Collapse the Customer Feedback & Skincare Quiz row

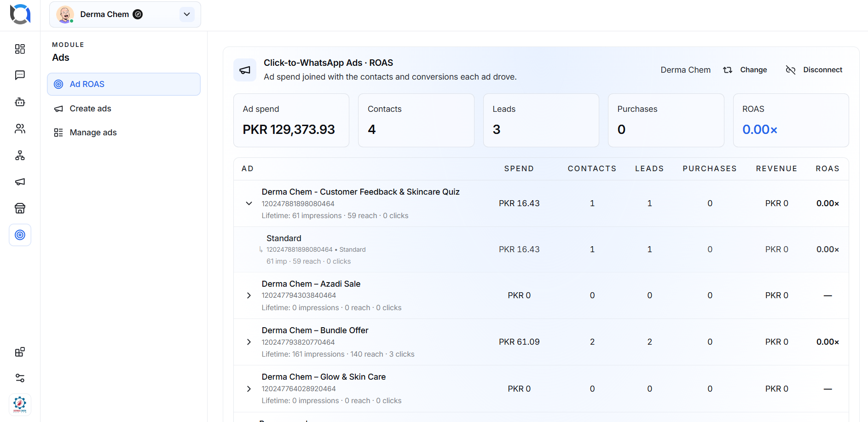[249, 203]
